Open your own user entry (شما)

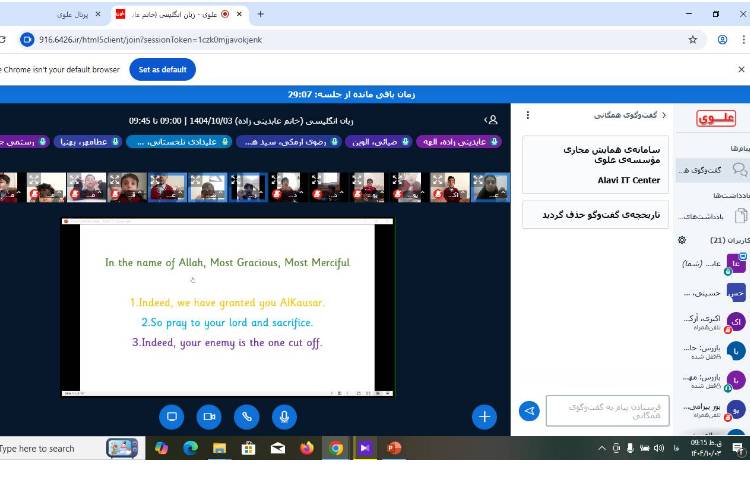(x=713, y=263)
